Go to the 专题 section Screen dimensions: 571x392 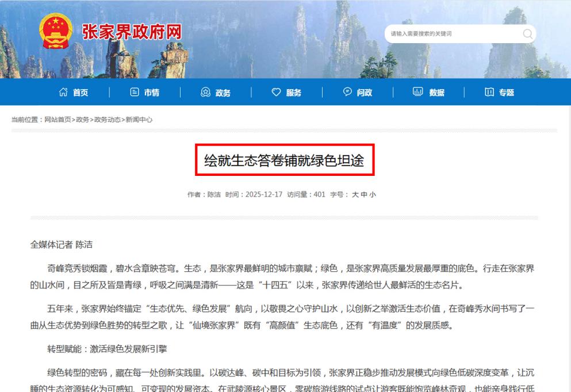(506, 93)
